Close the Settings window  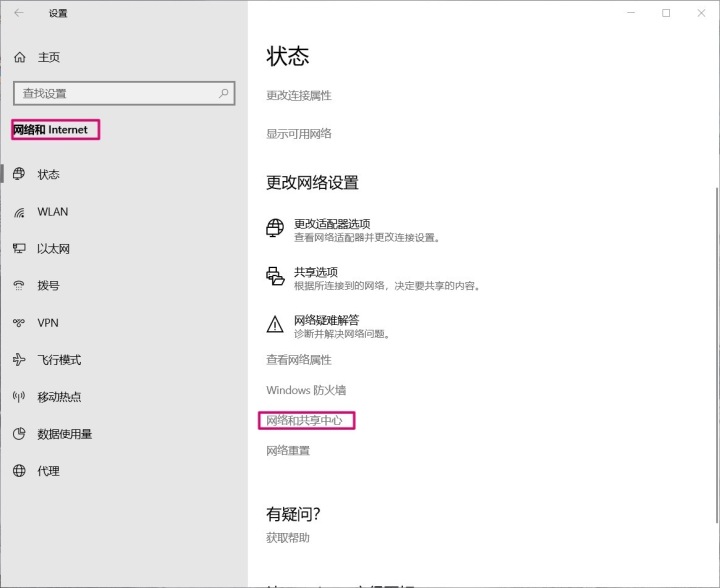(x=701, y=13)
